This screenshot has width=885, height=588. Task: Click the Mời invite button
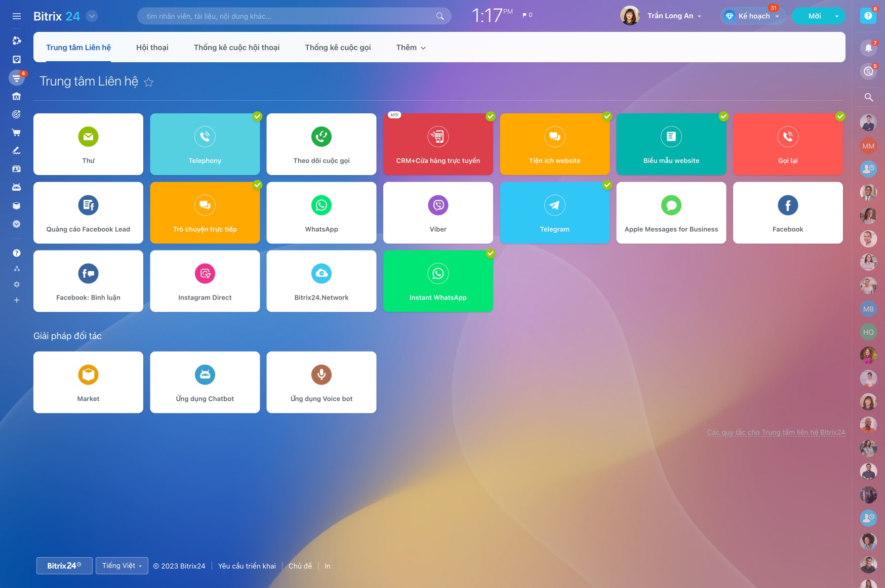[814, 16]
